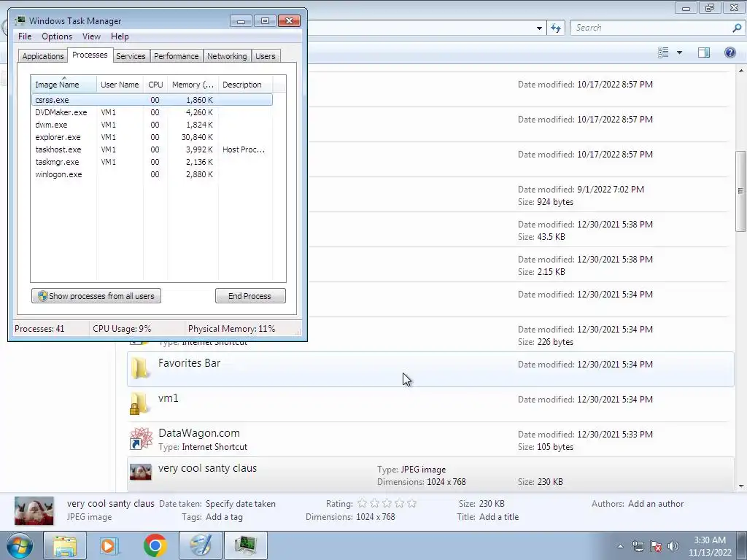Click the Explorer scroll down arrow
The height and width of the screenshot is (560, 747).
pos(741,486)
